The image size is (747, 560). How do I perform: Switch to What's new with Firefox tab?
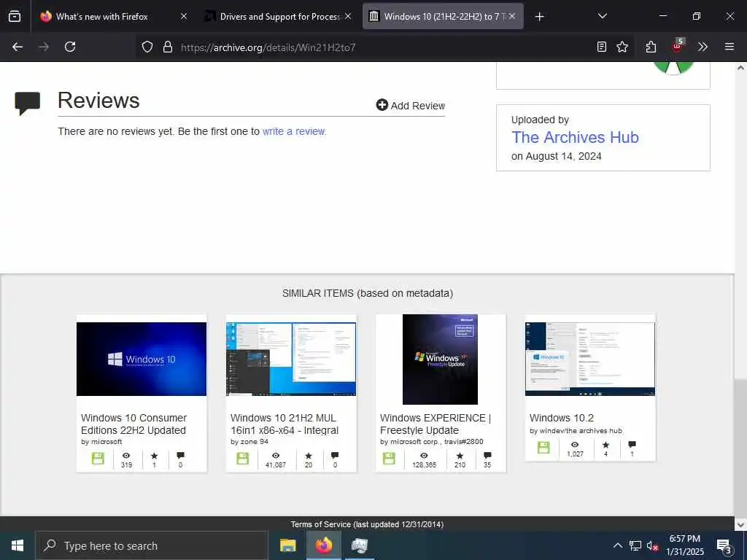pos(101,17)
